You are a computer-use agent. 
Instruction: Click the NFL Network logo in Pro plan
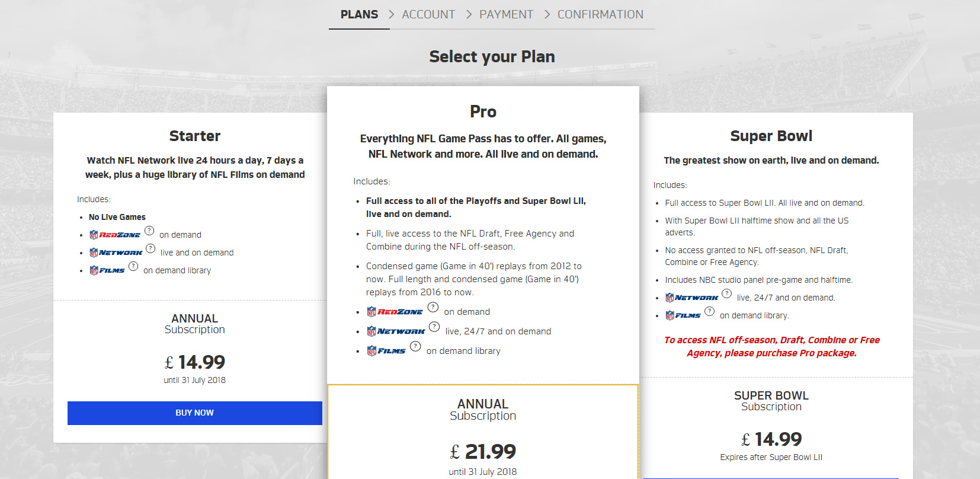(x=396, y=331)
